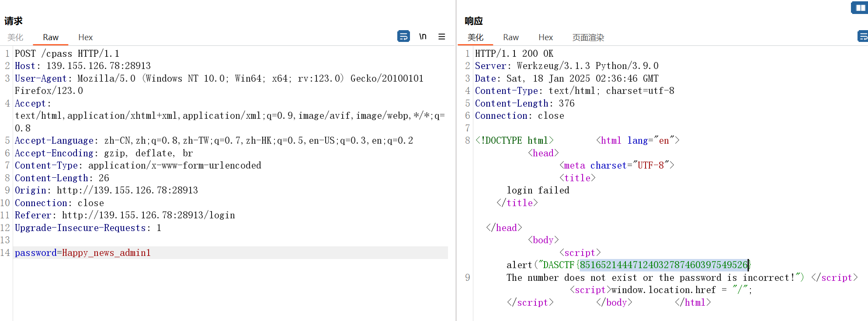This screenshot has height=321, width=868.
Task: Click the html lang="en" tag
Action: pyautogui.click(x=638, y=141)
